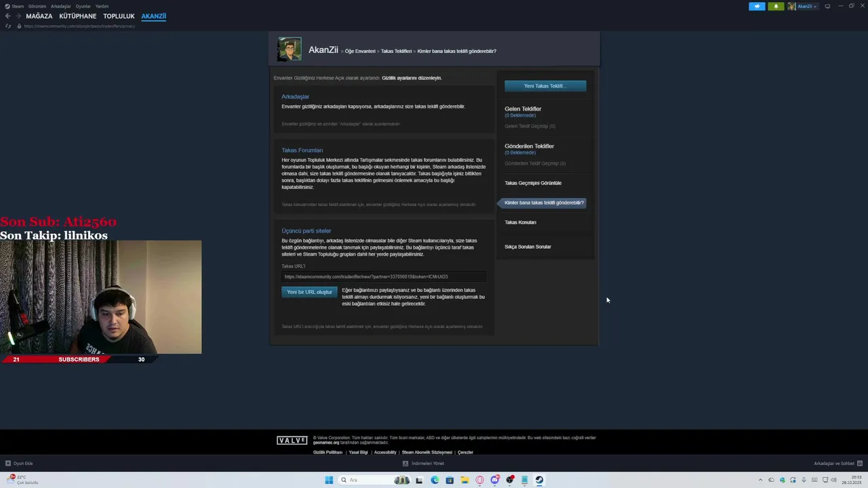868x488 pixels.
Task: Go to the TOPLULUK tab
Action: (x=119, y=16)
